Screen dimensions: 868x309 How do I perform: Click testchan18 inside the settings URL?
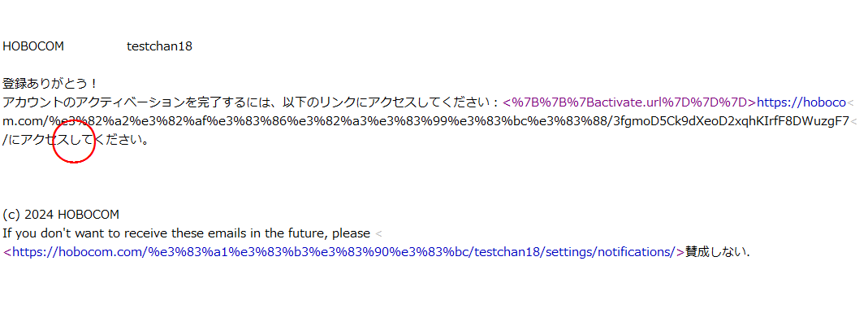(x=507, y=252)
